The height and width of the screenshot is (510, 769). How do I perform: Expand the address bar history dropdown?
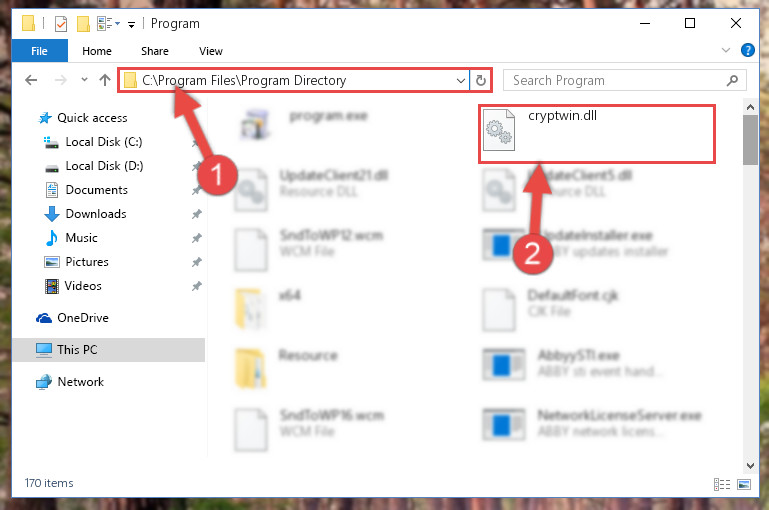(461, 80)
